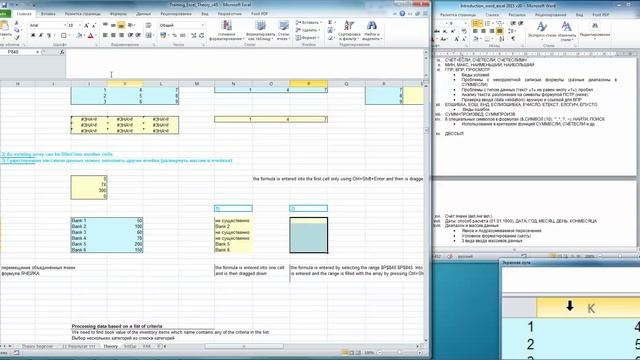Open format as table gallery
Viewport: 640px width, 360px height.
[260, 30]
